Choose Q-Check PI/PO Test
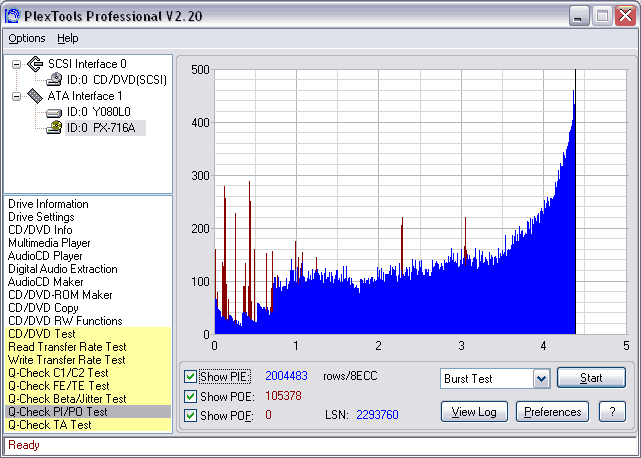Viewport: 641px width, 458px height. pyautogui.click(x=58, y=412)
